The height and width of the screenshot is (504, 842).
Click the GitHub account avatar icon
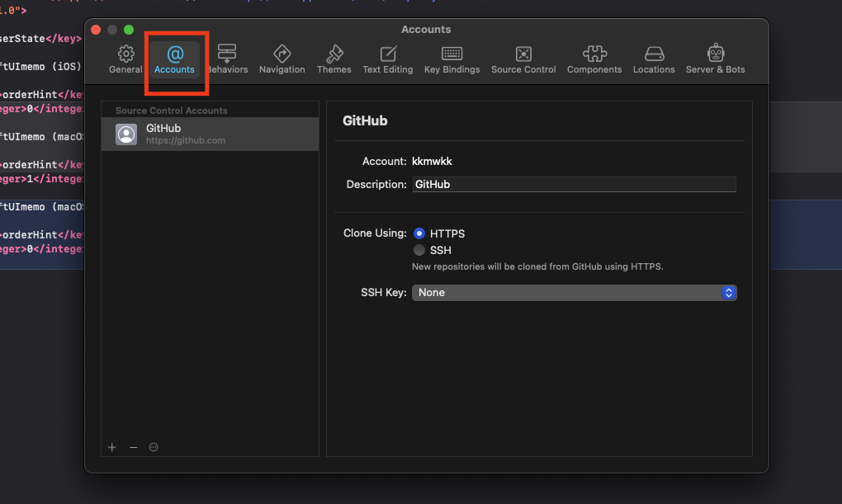[126, 134]
